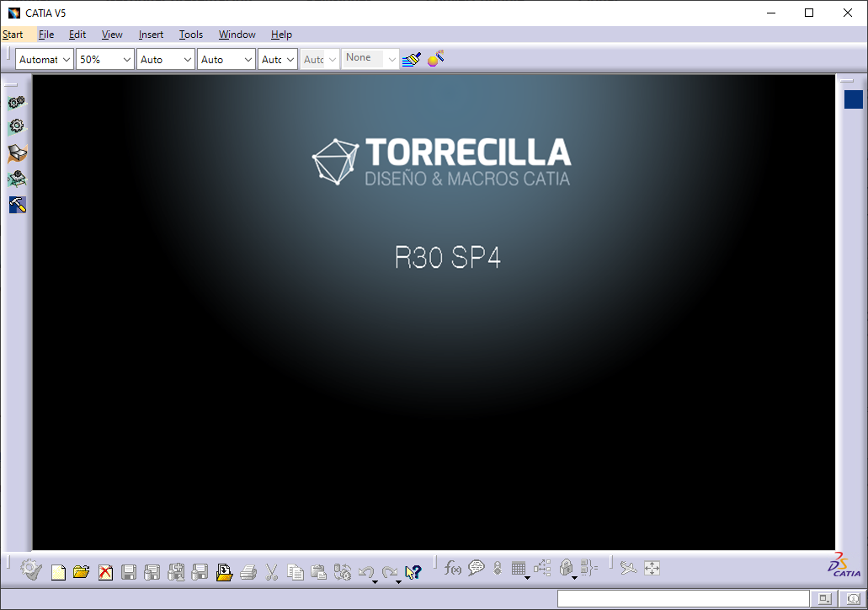The height and width of the screenshot is (610, 868).
Task: Click the Copy icon
Action: [295, 572]
